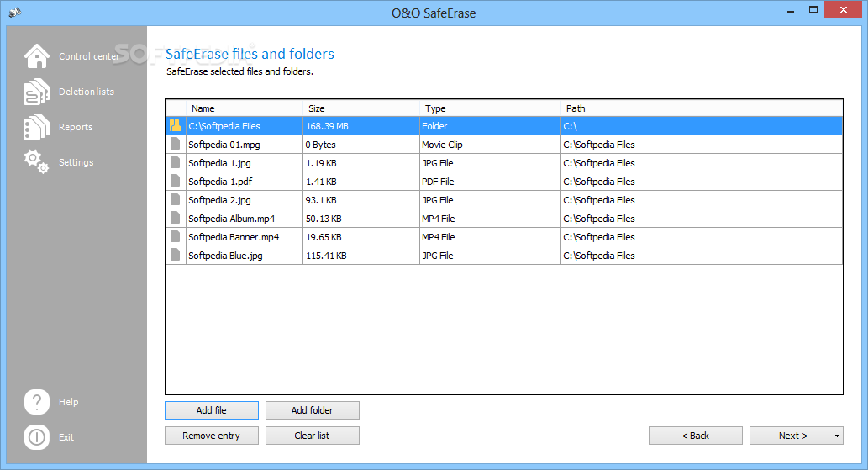
Task: Click file icon beside Softpedia 01.mpg
Action: [x=176, y=144]
